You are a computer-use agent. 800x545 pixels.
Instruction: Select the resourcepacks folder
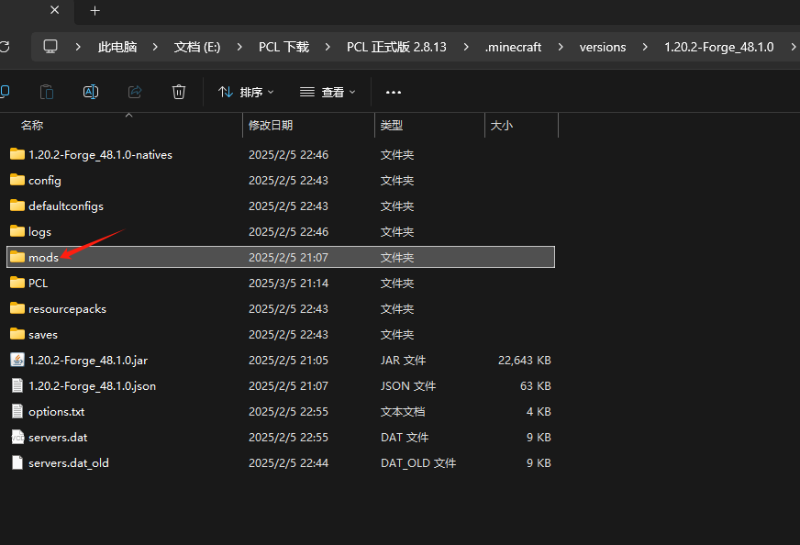click(x=67, y=309)
